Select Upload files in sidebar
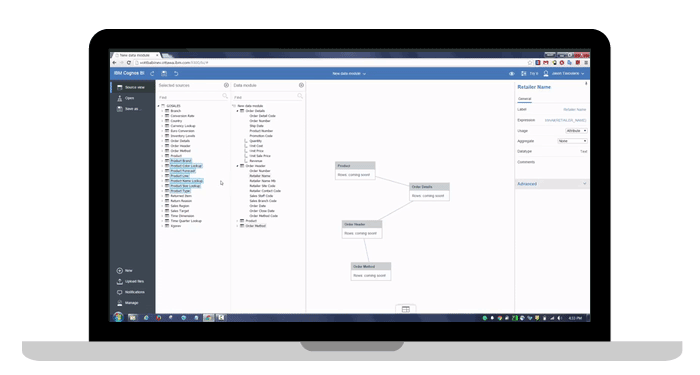The height and width of the screenshot is (375, 700). tap(130, 281)
